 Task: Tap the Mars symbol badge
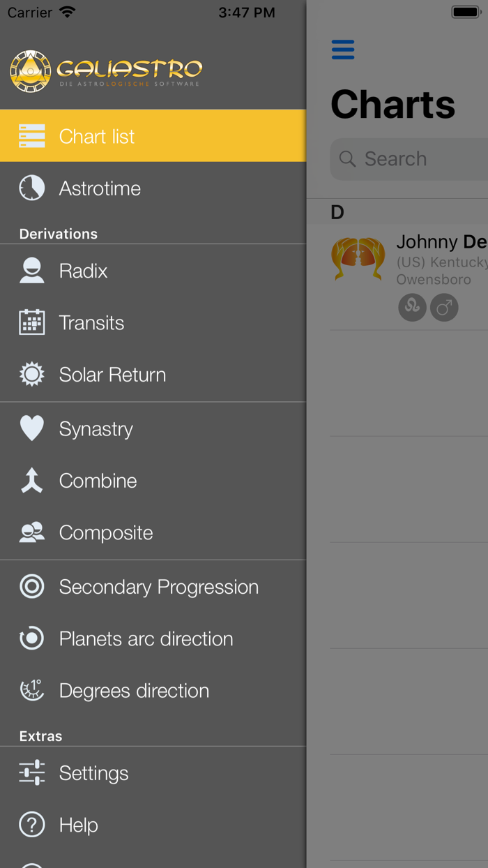pyautogui.click(x=444, y=307)
